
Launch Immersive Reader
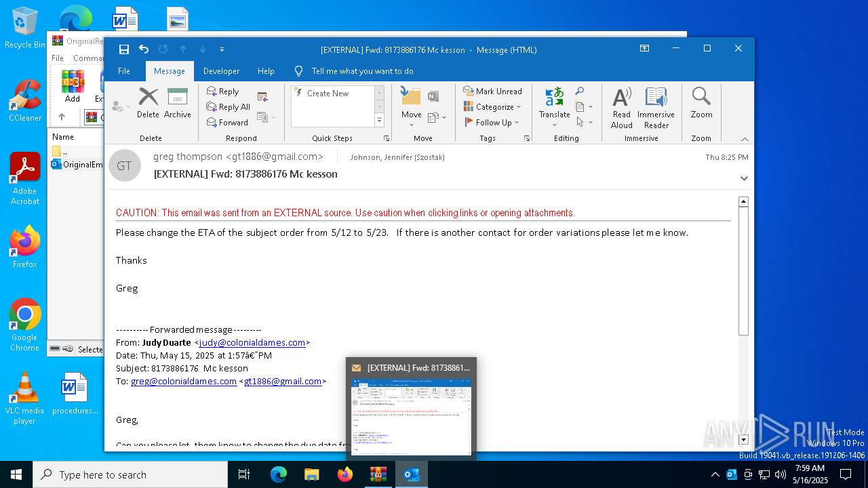pos(656,107)
